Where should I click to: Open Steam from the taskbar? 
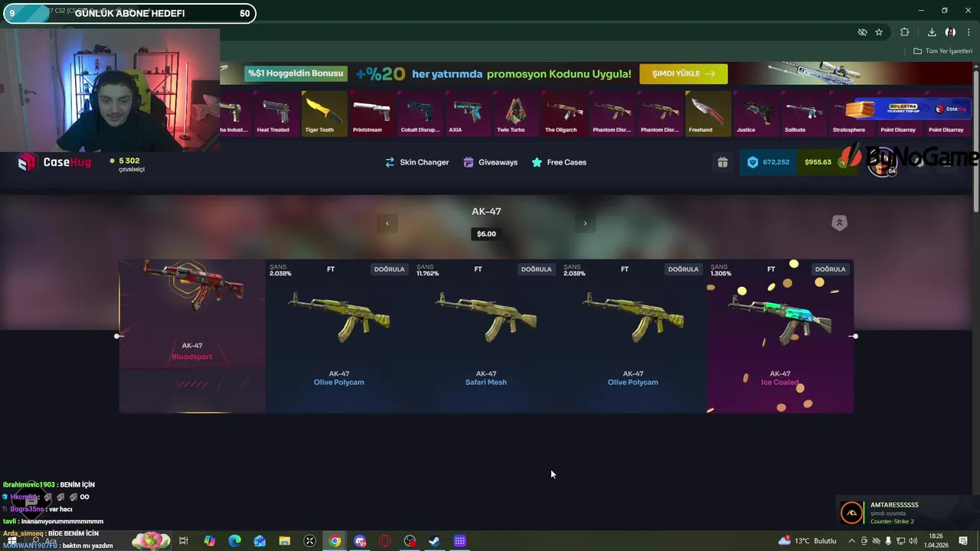tap(434, 541)
